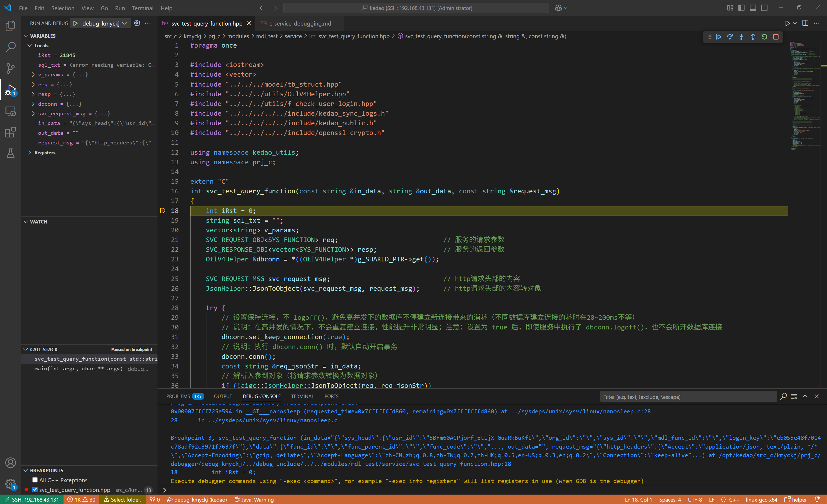Open the Explorer view in activity bar

coord(10,26)
